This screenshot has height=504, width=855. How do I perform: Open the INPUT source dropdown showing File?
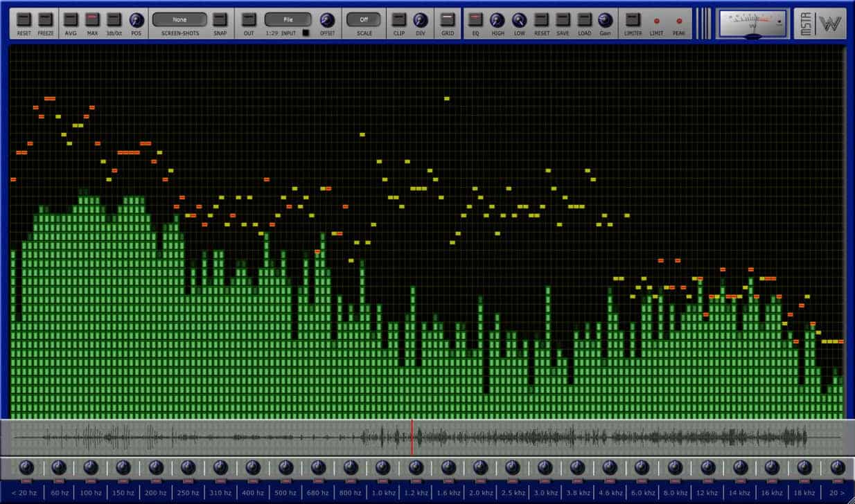pyautogui.click(x=288, y=19)
